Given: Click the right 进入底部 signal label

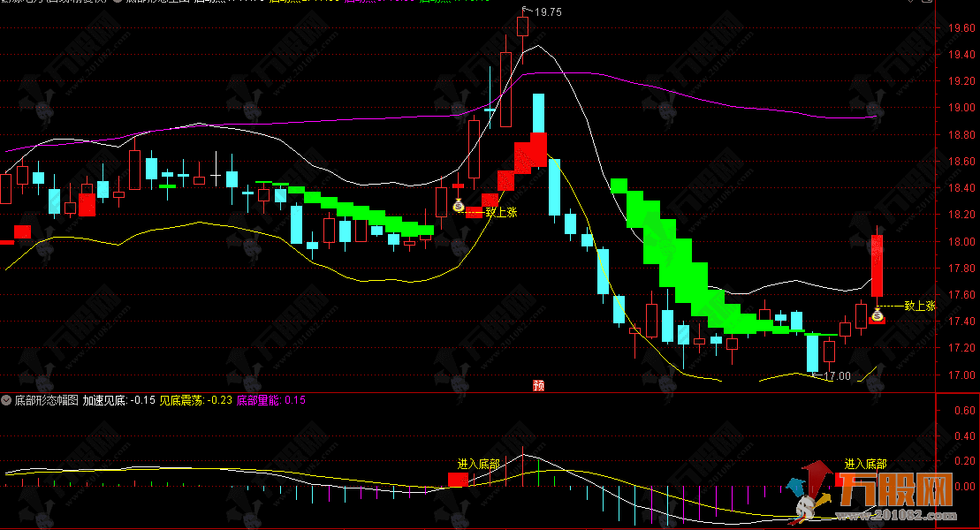Looking at the screenshot, I should (865, 464).
